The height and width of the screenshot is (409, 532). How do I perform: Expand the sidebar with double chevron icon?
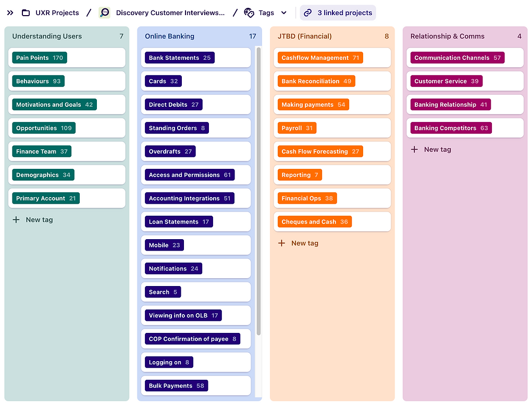click(x=10, y=13)
